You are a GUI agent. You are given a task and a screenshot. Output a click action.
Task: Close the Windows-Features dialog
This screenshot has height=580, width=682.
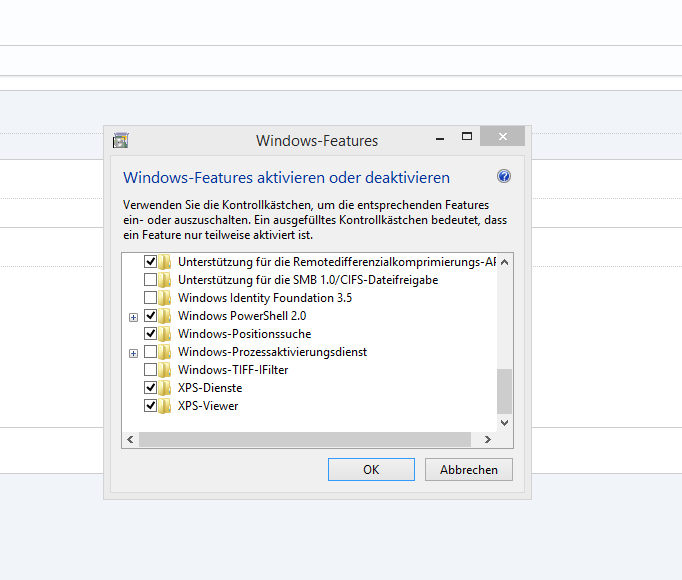[x=502, y=137]
